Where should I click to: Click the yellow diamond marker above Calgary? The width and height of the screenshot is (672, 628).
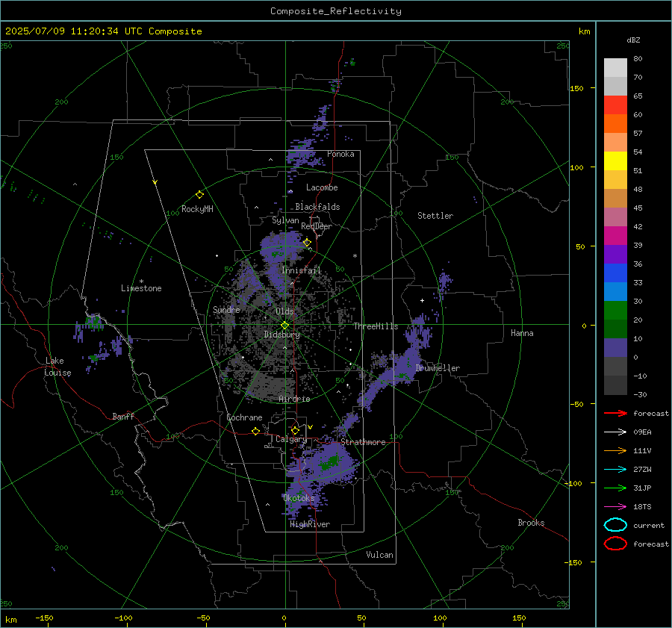click(295, 430)
